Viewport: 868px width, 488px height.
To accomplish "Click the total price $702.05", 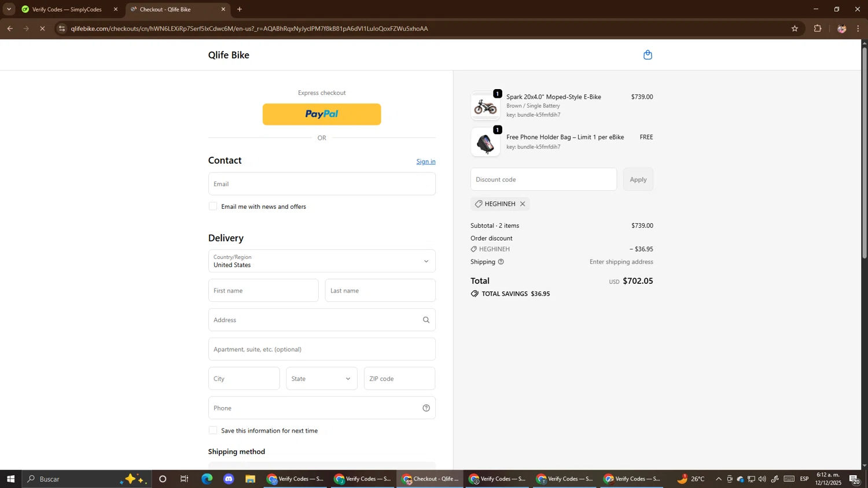I will click(x=638, y=281).
